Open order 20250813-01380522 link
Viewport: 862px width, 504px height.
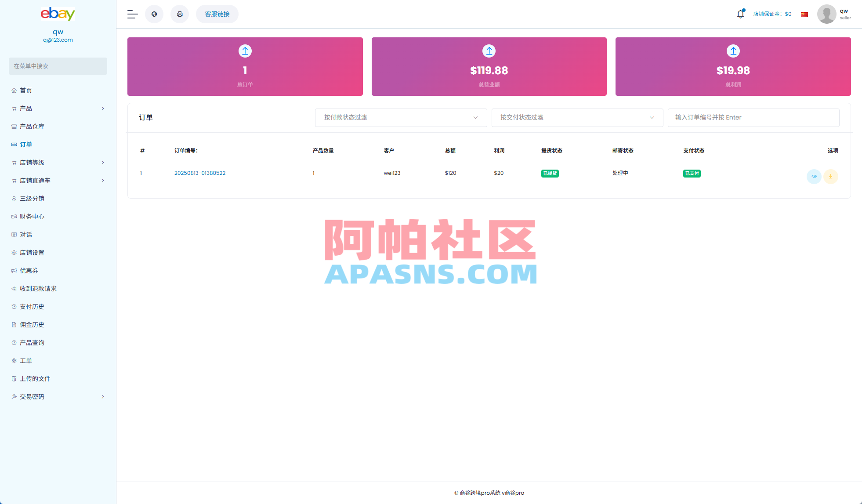pyautogui.click(x=200, y=173)
